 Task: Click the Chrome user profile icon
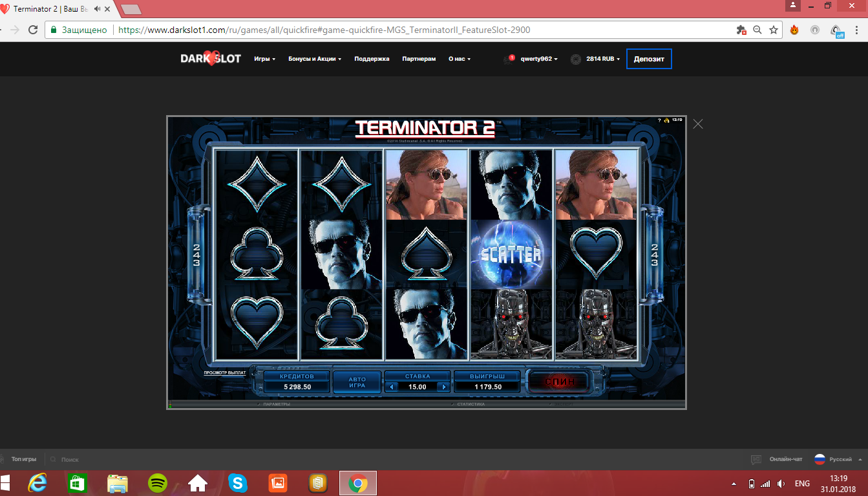(x=794, y=5)
